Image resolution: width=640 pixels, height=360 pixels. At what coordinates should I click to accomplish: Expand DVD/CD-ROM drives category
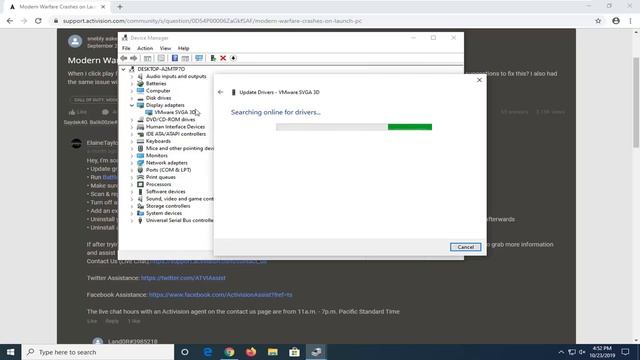pyautogui.click(x=131, y=120)
